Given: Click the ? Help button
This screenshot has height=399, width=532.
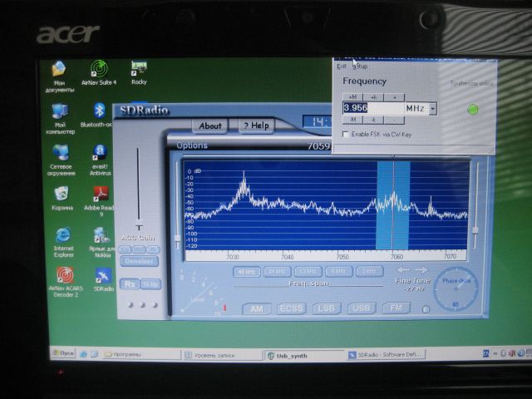Looking at the screenshot, I should (x=257, y=126).
